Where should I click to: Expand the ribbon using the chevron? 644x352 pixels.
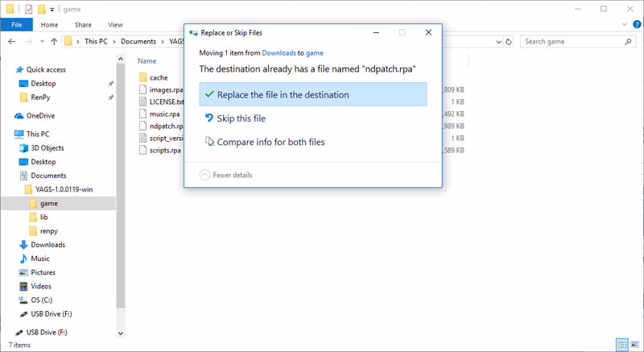[x=622, y=25]
